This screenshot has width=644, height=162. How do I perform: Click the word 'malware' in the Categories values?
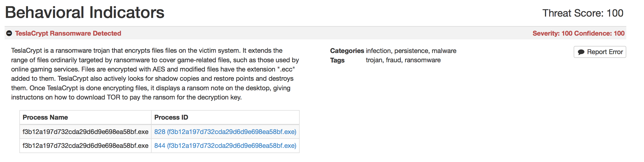[444, 51]
